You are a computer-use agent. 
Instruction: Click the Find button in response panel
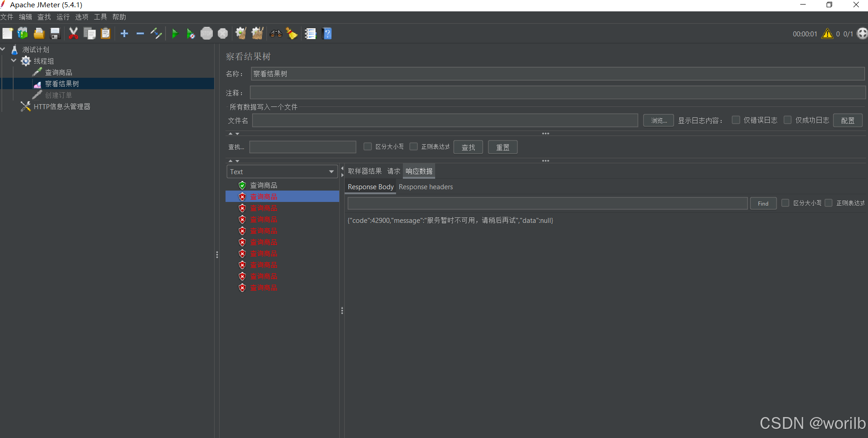click(x=763, y=203)
